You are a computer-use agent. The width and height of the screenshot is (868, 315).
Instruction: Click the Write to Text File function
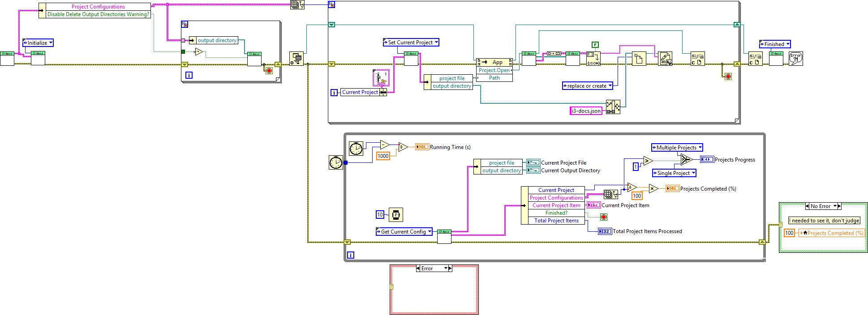pos(665,59)
